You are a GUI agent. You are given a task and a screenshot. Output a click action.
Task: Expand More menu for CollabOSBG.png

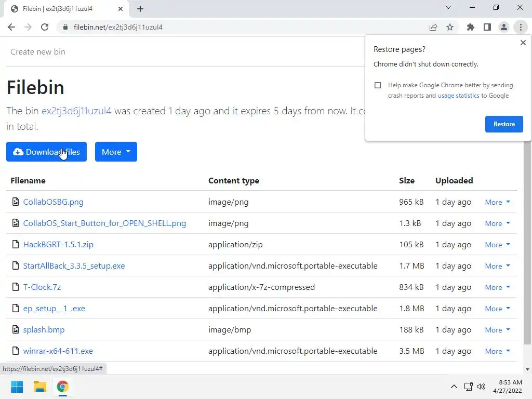497,202
